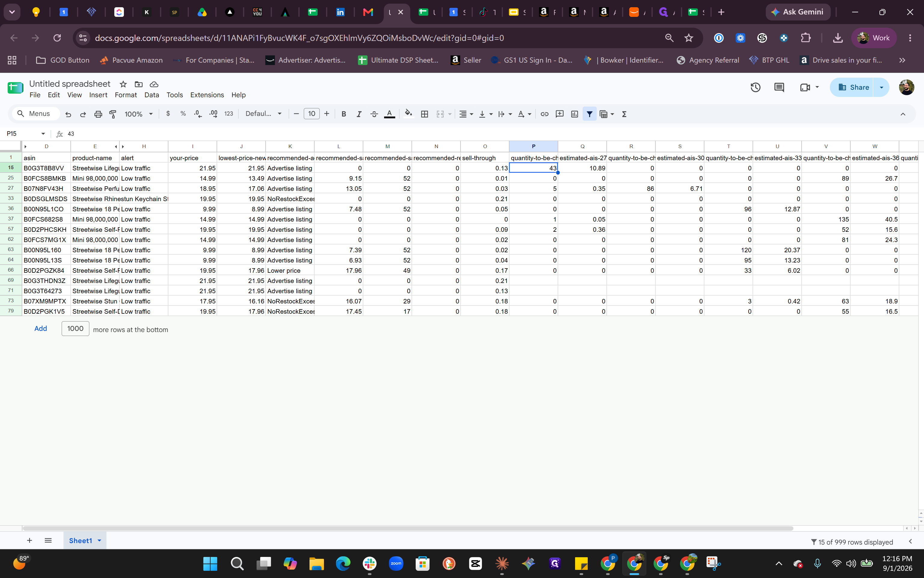Open Google Sheets home icon
The height and width of the screenshot is (578, 924).
(x=15, y=88)
